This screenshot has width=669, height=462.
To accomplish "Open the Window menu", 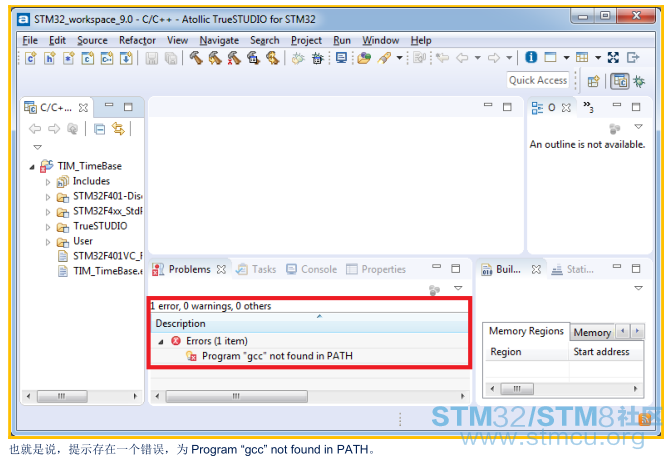I will pyautogui.click(x=381, y=41).
